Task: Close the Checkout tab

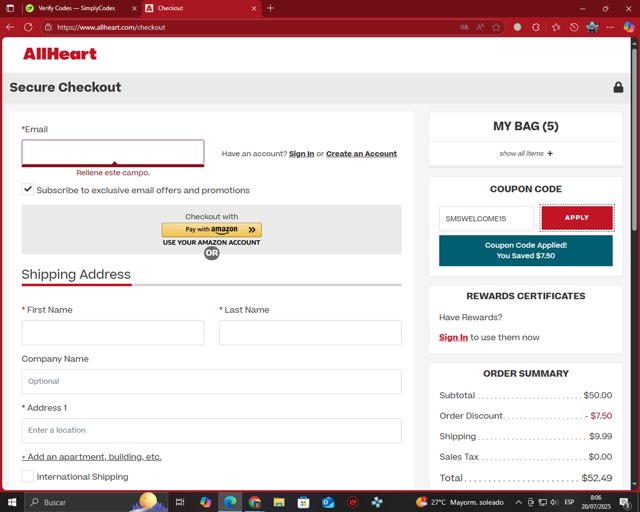Action: click(254, 8)
